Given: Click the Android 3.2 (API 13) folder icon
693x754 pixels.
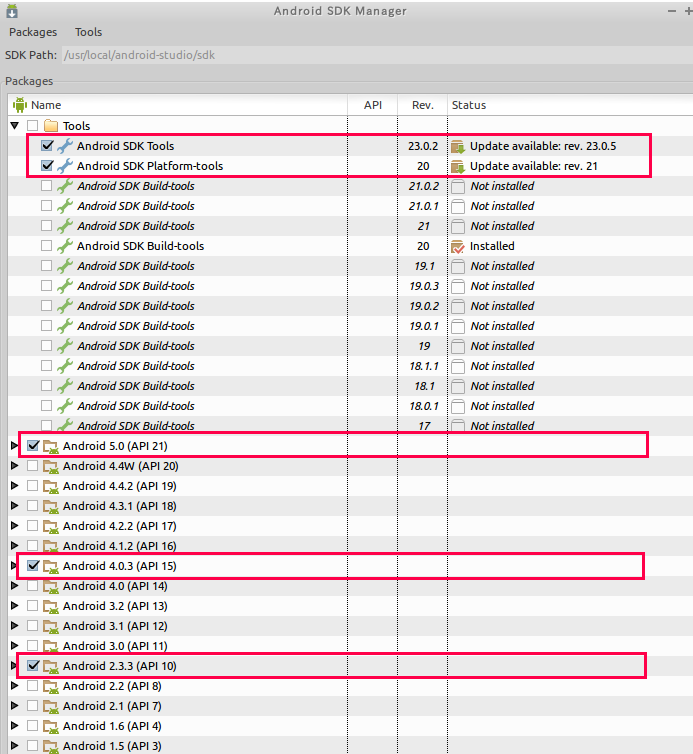Looking at the screenshot, I should click(51, 606).
